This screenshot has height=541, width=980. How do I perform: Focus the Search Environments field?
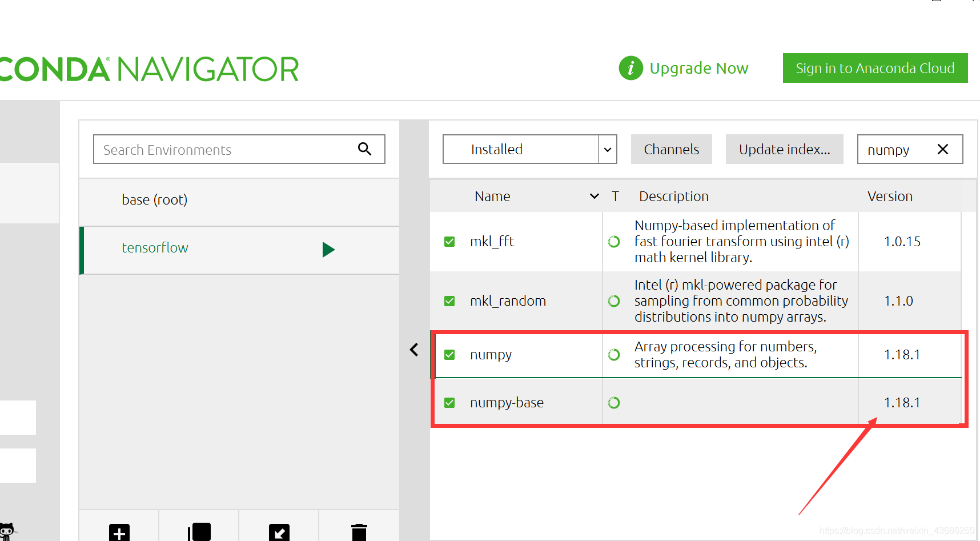point(239,149)
